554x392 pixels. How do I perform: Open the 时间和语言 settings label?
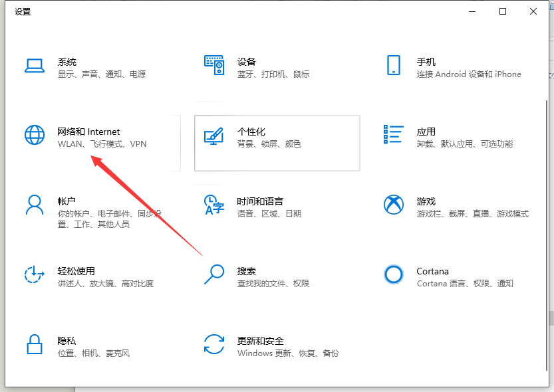pyautogui.click(x=260, y=201)
